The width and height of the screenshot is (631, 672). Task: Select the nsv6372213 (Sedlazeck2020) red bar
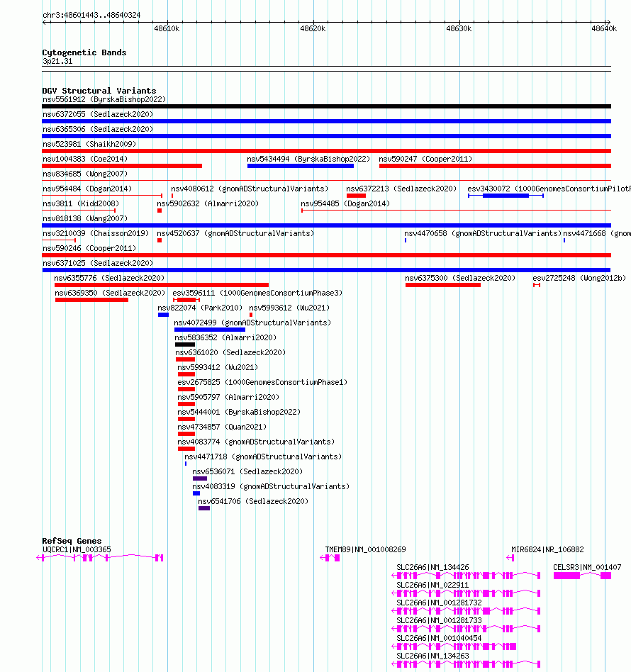[356, 196]
